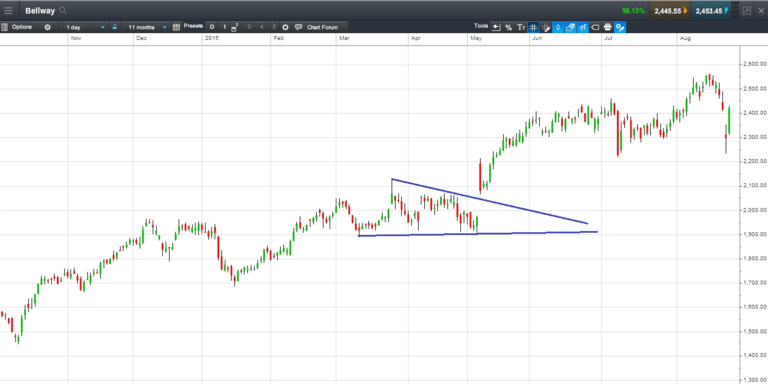
Task: Click the lower horizontal blue trendline
Action: [478, 234]
